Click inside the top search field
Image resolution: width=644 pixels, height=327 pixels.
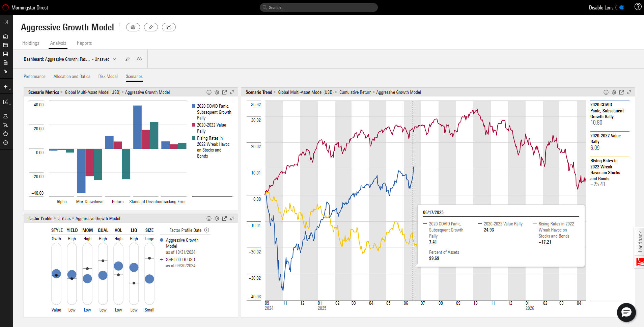318,7
